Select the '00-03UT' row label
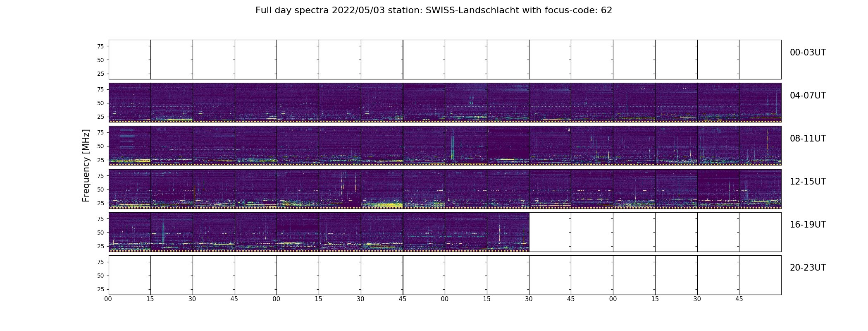Viewport: 868px width, 331px height. point(808,53)
